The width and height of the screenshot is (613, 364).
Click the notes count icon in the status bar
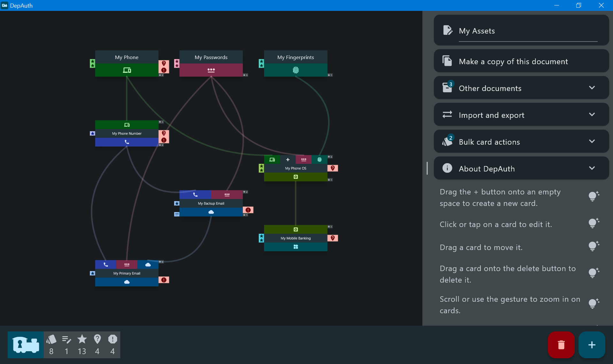click(66, 339)
